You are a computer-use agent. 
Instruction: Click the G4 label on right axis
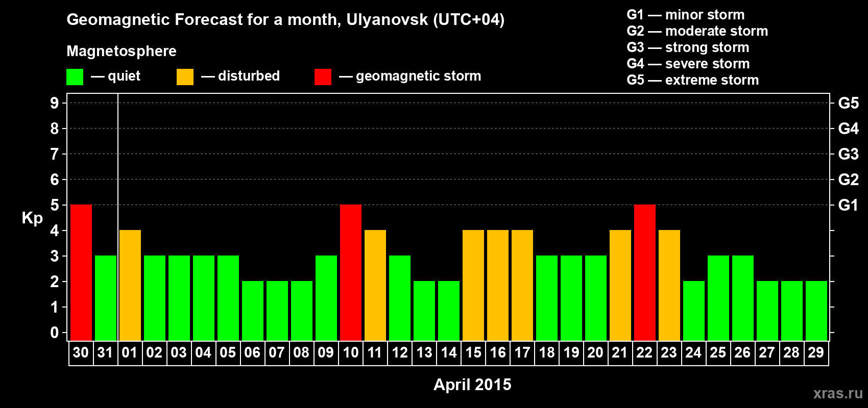(849, 129)
